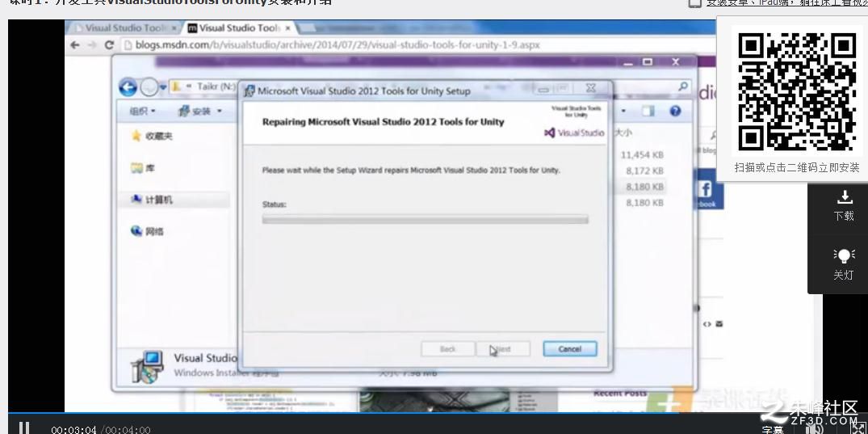Click the Facebook icon on the blog page
The width and height of the screenshot is (868, 434).
tap(706, 190)
